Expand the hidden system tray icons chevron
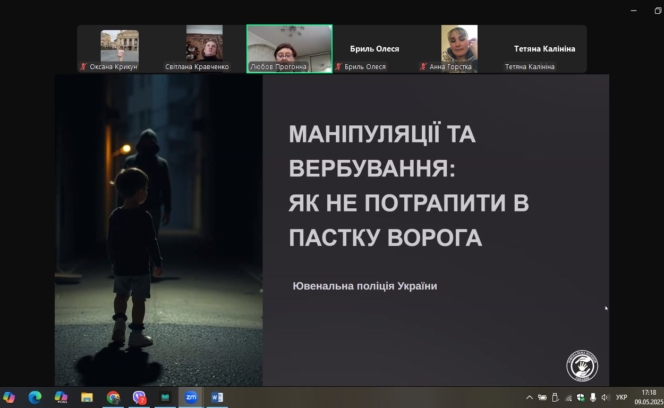664x408 pixels. [x=530, y=397]
